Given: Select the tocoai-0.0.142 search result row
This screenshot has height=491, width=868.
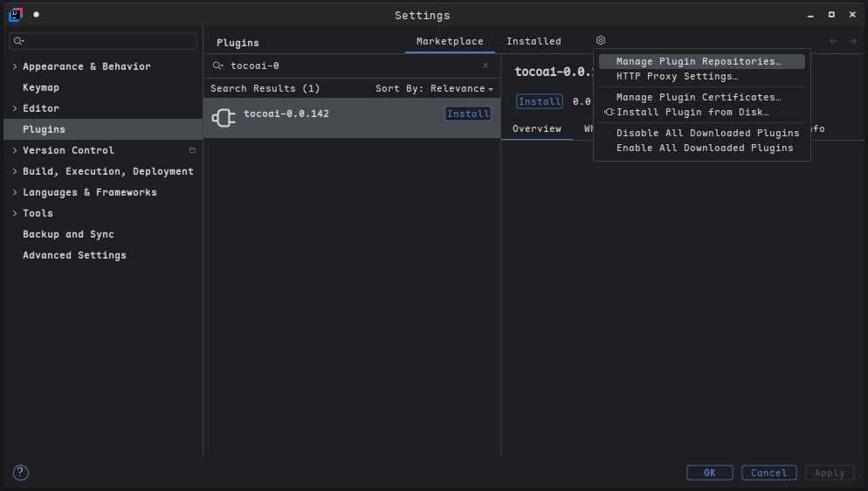Looking at the screenshot, I should 352,118.
